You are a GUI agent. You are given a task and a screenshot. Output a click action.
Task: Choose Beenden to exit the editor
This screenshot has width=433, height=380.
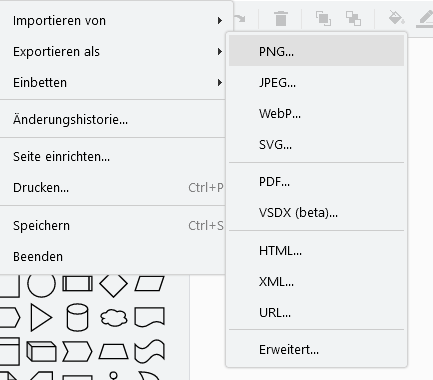(112, 257)
